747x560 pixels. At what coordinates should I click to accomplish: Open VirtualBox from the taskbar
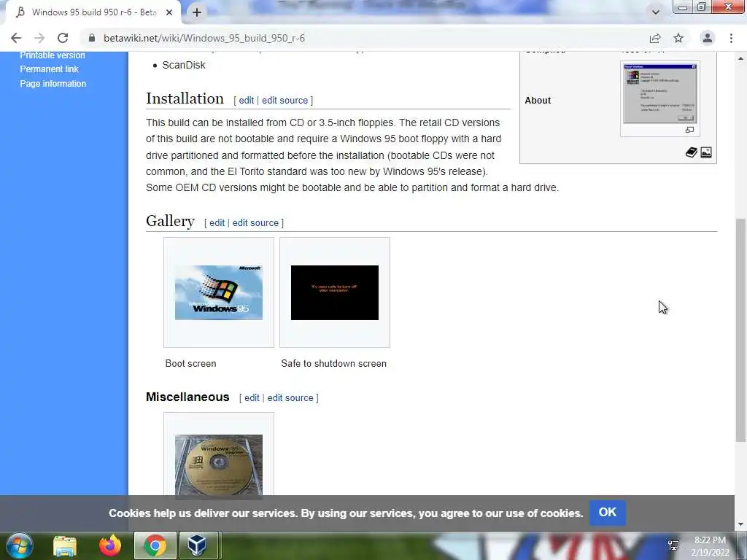coord(197,545)
